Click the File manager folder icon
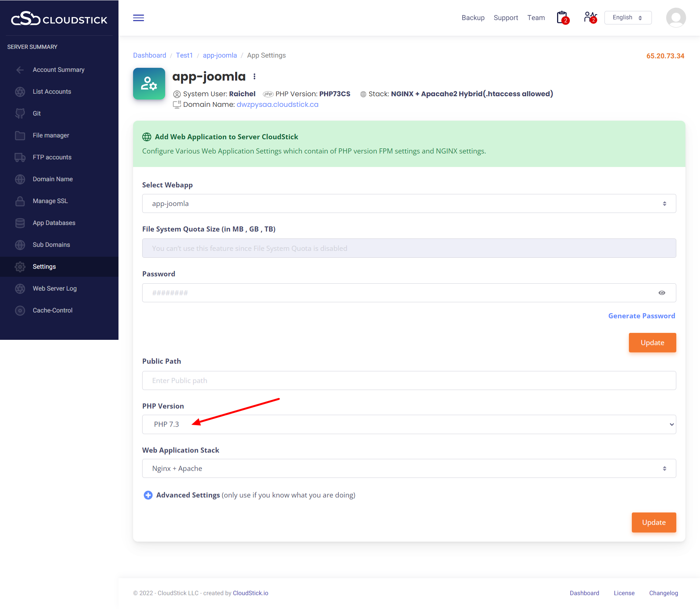This screenshot has width=700, height=610. pyautogui.click(x=20, y=135)
